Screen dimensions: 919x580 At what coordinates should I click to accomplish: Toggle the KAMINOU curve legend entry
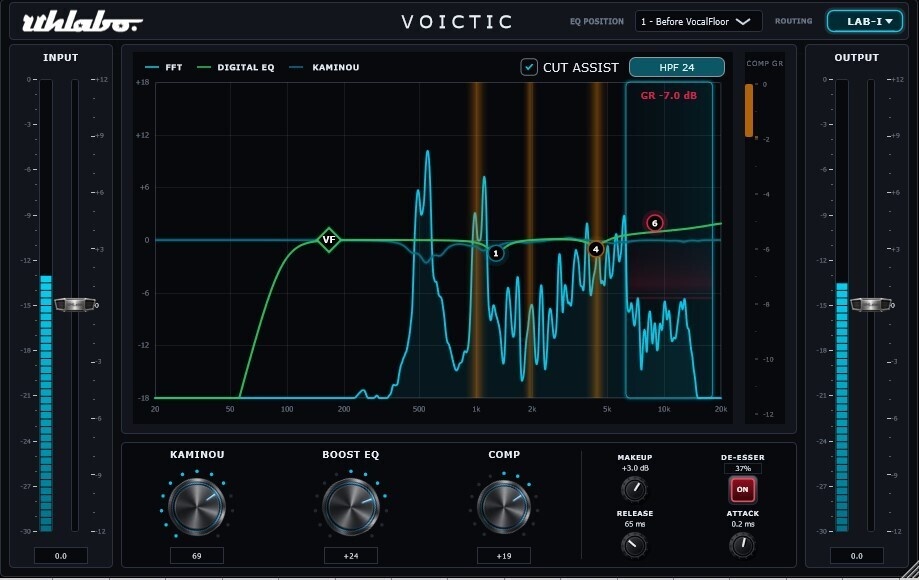pos(324,67)
